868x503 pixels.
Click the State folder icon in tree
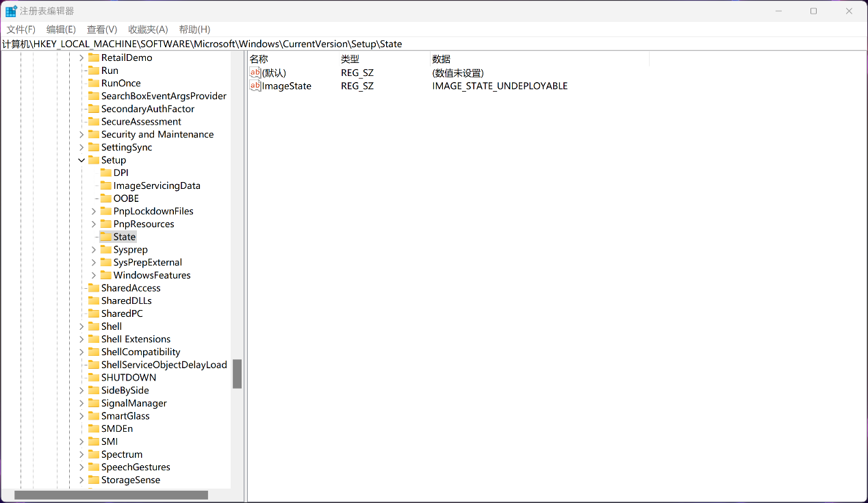point(106,237)
